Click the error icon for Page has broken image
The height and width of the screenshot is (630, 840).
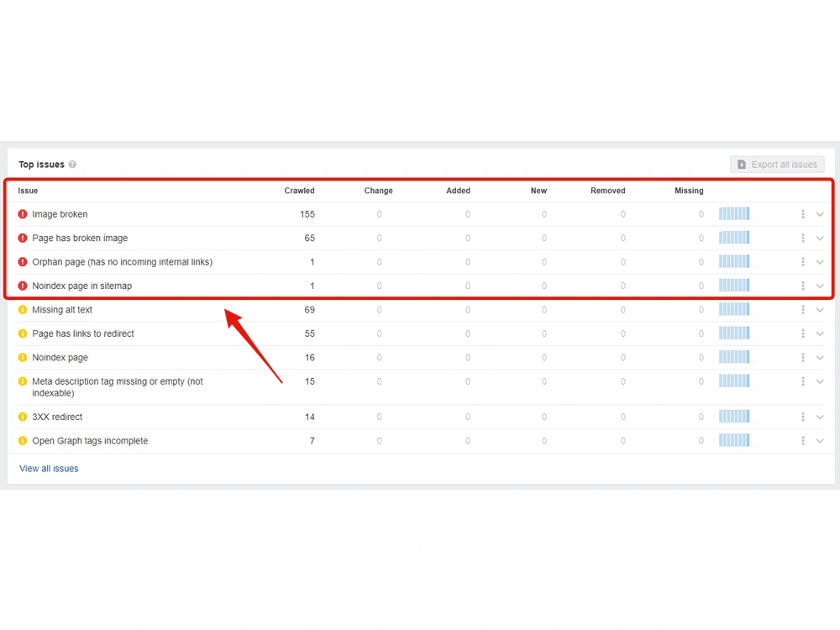[23, 238]
